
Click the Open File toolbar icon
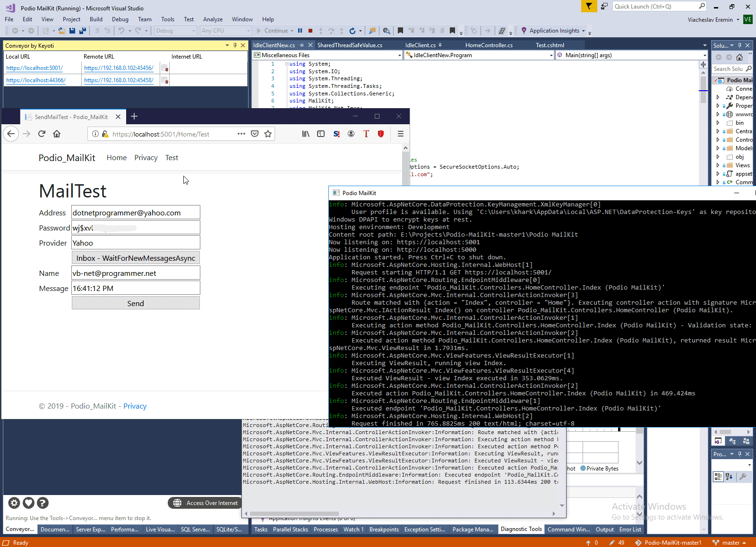click(61, 31)
